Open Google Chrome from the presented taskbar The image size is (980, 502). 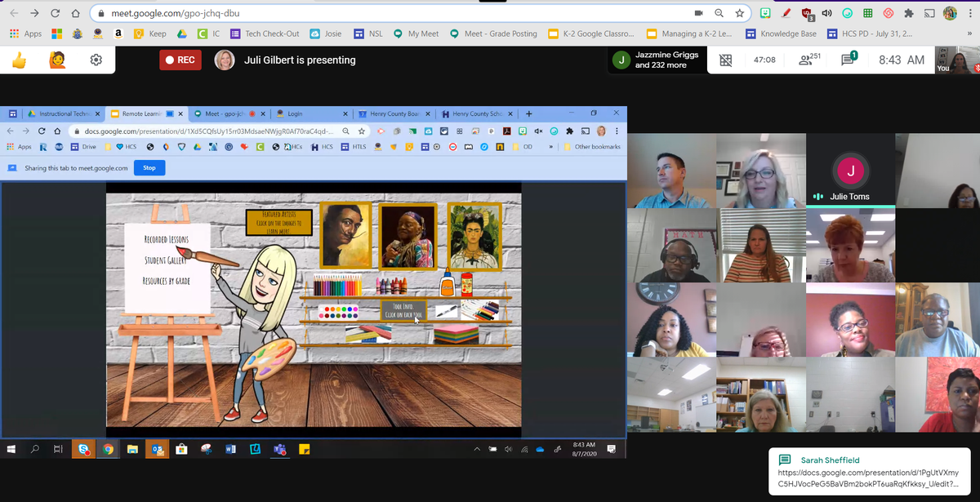pyautogui.click(x=108, y=449)
